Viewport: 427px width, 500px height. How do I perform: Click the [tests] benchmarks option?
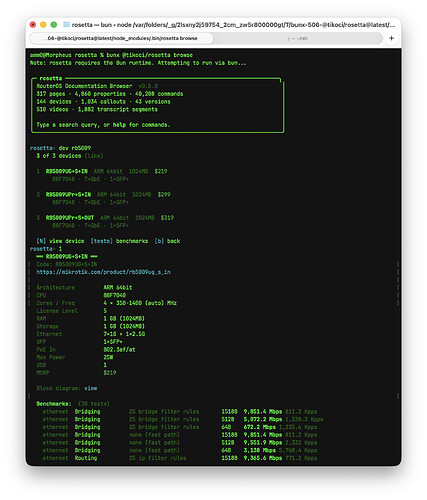119,241
